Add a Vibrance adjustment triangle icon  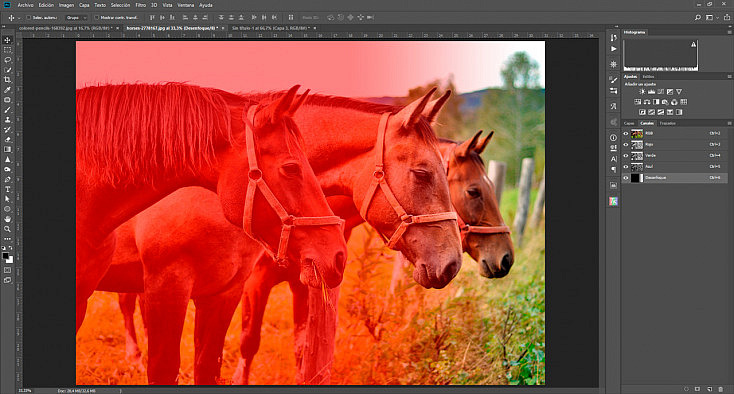(679, 92)
